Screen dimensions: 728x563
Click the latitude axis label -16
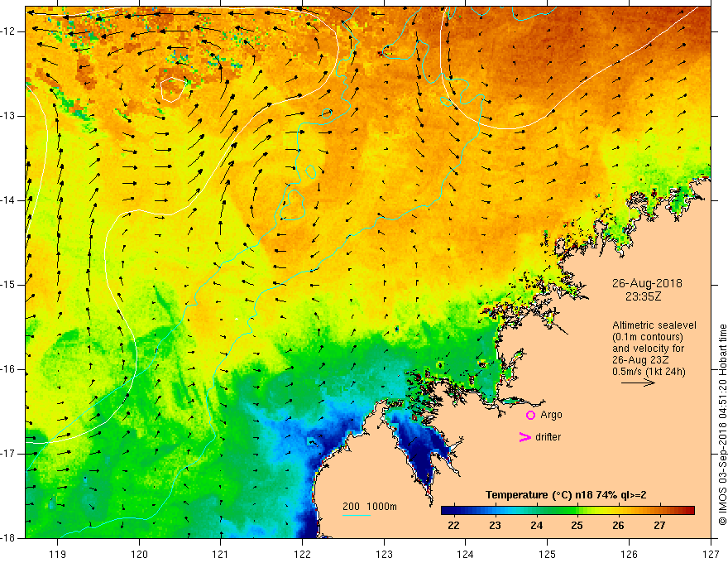coord(9,369)
